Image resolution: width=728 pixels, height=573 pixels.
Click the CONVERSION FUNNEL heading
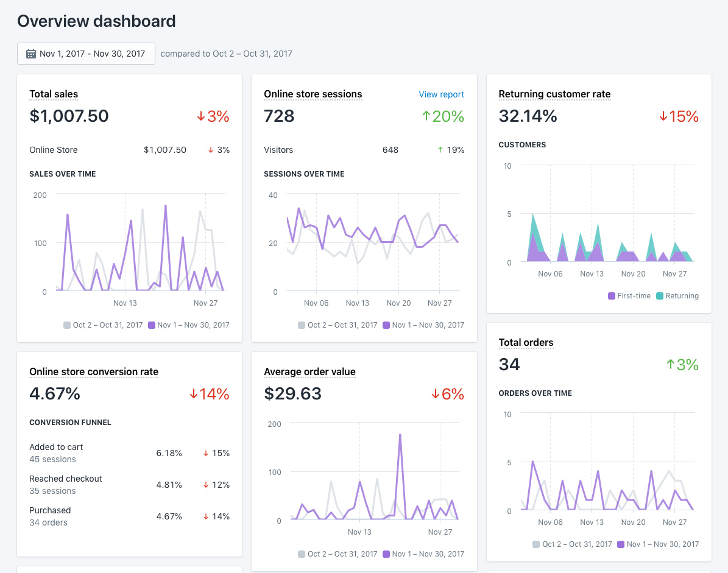(x=70, y=422)
